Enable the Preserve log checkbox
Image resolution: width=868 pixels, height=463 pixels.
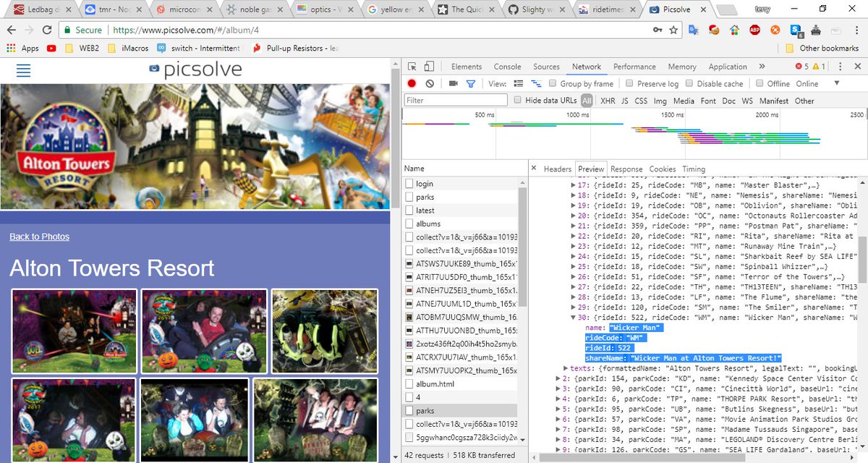click(x=629, y=84)
